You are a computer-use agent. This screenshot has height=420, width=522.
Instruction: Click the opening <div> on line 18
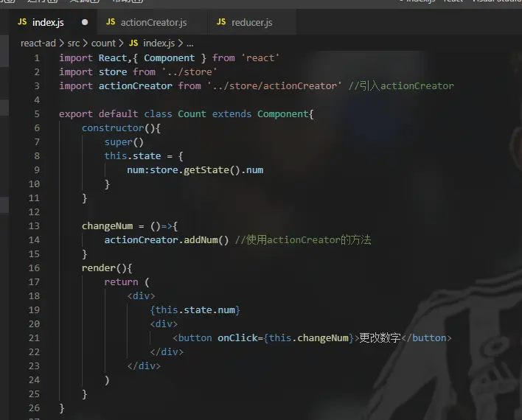[141, 296]
